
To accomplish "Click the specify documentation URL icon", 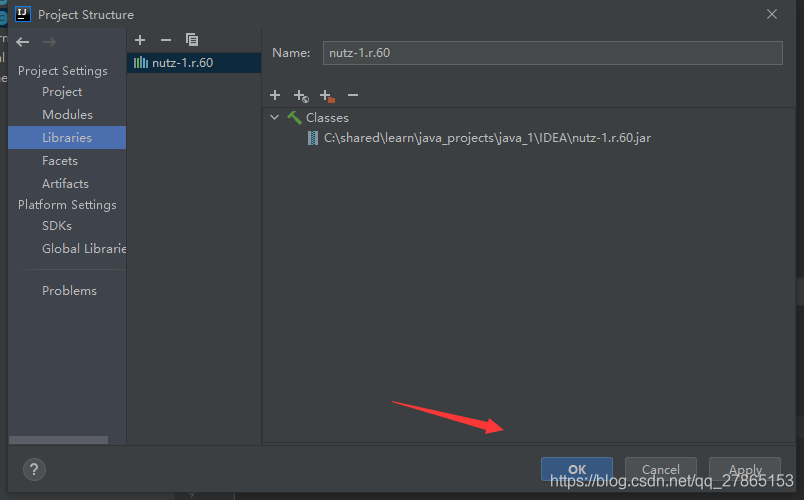I will coord(301,95).
